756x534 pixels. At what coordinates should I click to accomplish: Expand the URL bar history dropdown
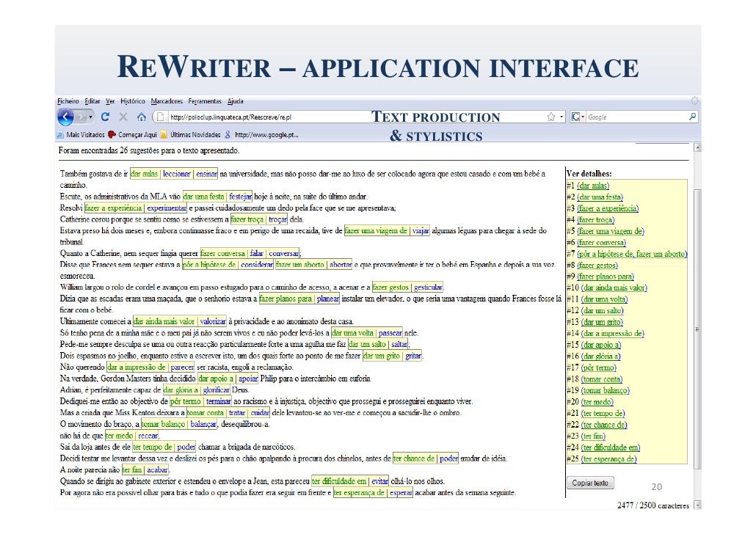(x=561, y=117)
